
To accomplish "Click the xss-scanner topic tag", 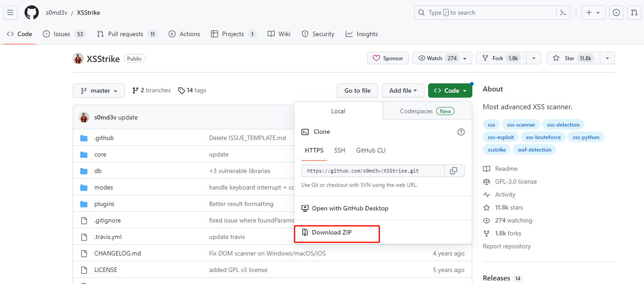I will (x=521, y=125).
